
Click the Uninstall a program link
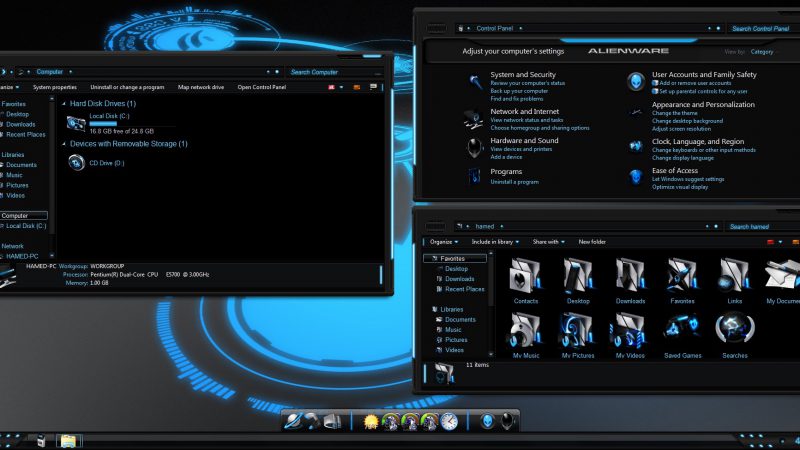coord(514,182)
